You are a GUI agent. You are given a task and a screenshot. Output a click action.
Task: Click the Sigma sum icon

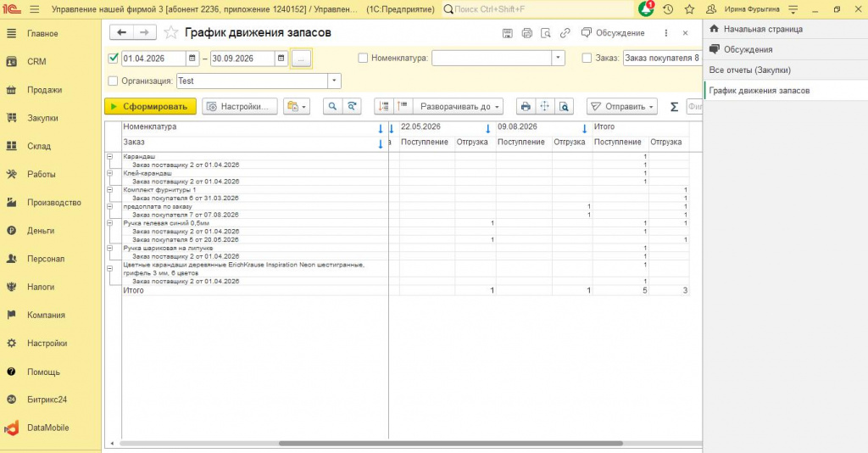(x=674, y=107)
